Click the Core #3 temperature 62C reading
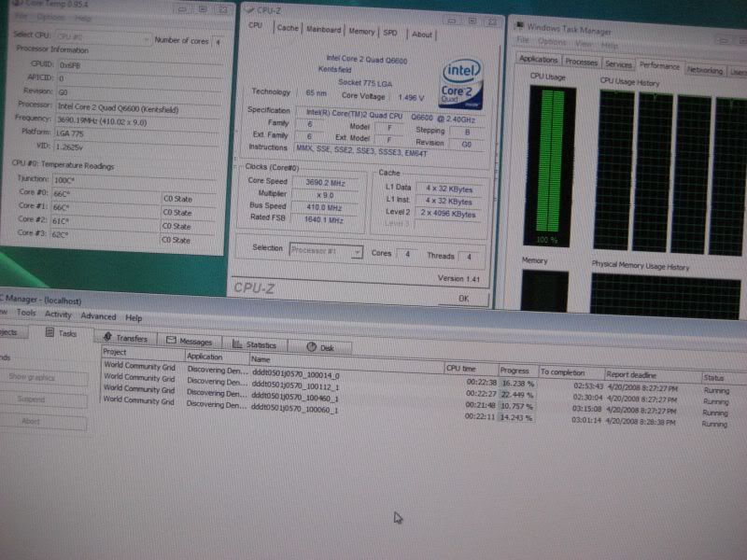Image resolution: width=747 pixels, height=560 pixels. 106,234
